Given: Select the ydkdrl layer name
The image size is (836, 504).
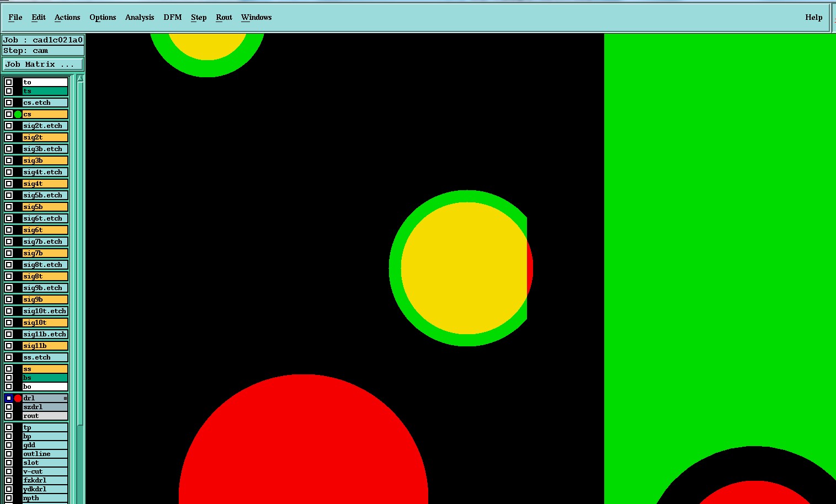Looking at the screenshot, I should coord(45,489).
